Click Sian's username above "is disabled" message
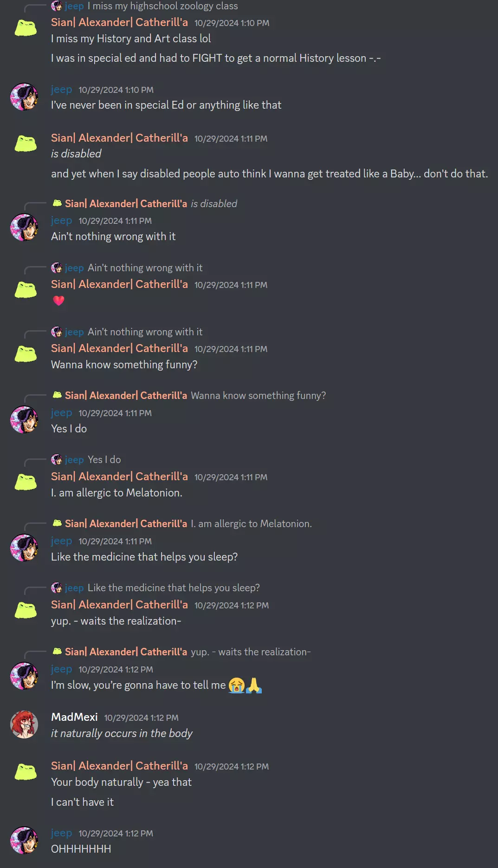Image resolution: width=498 pixels, height=868 pixels. click(x=119, y=138)
